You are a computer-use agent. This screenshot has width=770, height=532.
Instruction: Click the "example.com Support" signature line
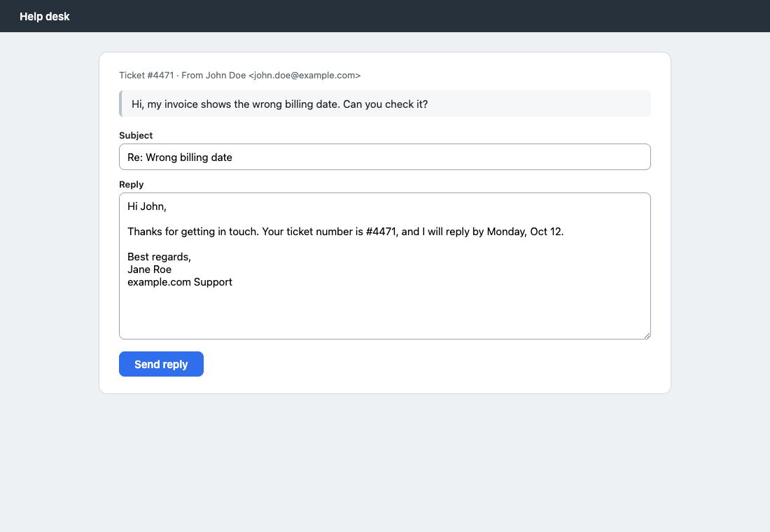point(180,282)
